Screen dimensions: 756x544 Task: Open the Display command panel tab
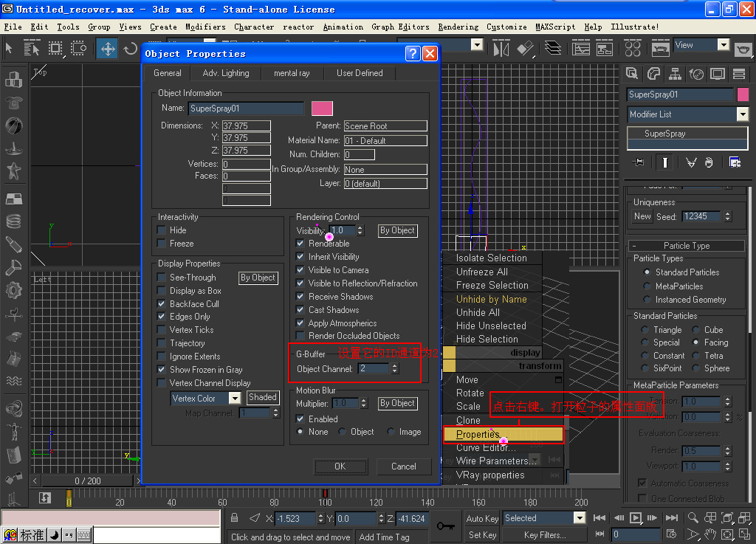pos(718,74)
